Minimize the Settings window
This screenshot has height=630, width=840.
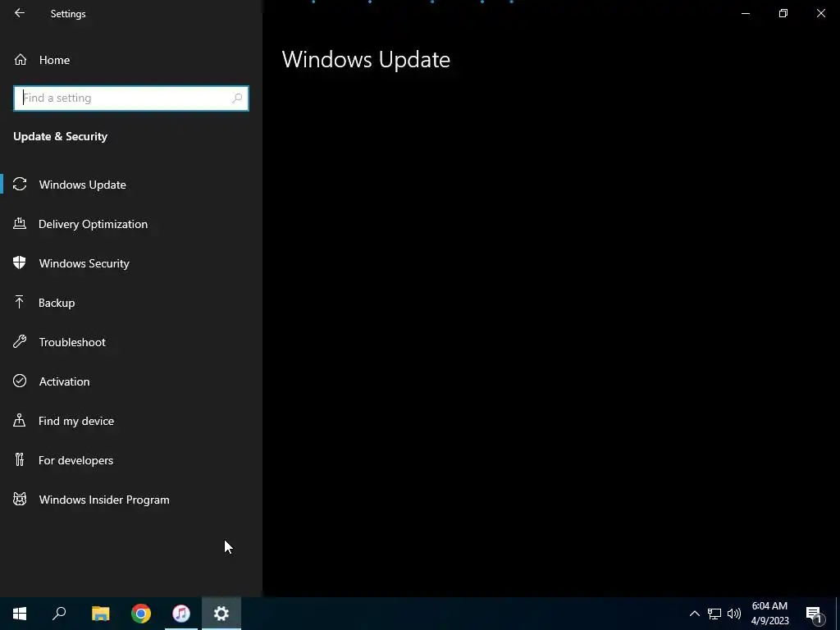pyautogui.click(x=745, y=13)
